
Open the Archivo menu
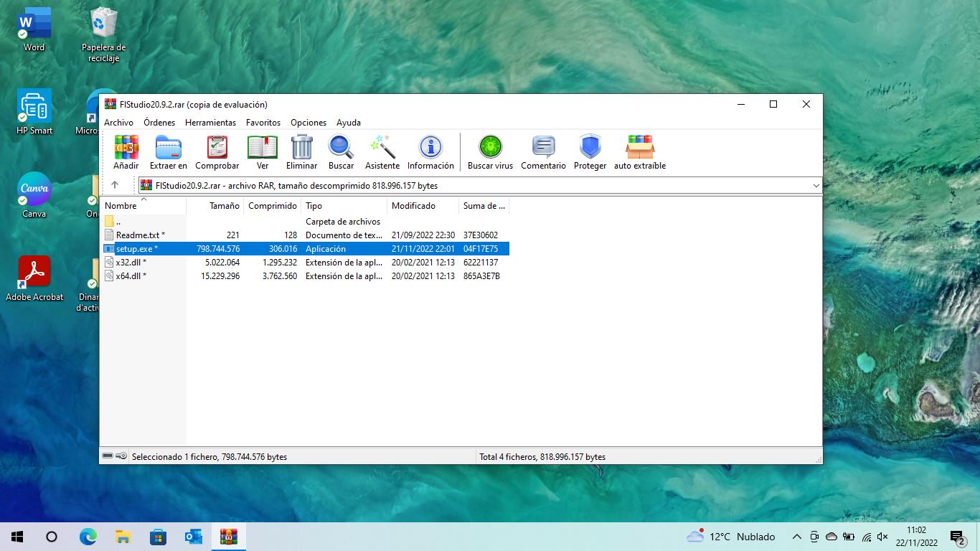pos(118,123)
